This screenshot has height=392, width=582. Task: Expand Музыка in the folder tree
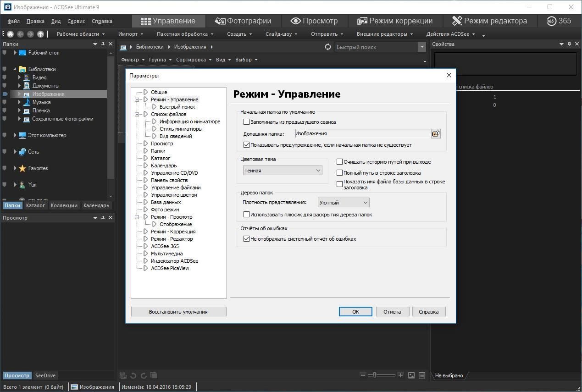click(19, 102)
